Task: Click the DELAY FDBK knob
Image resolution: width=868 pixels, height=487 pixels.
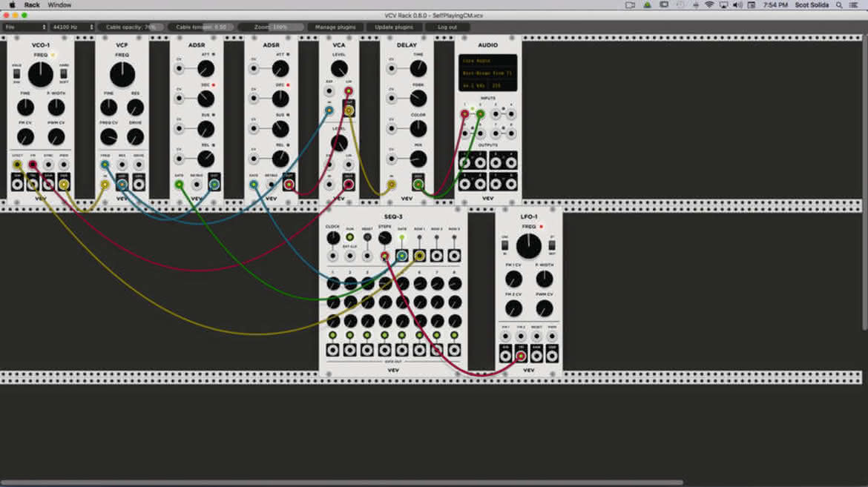Action: (x=418, y=99)
